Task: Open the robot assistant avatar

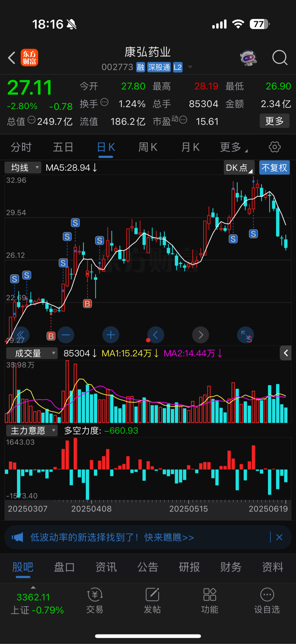Action: pos(248,58)
